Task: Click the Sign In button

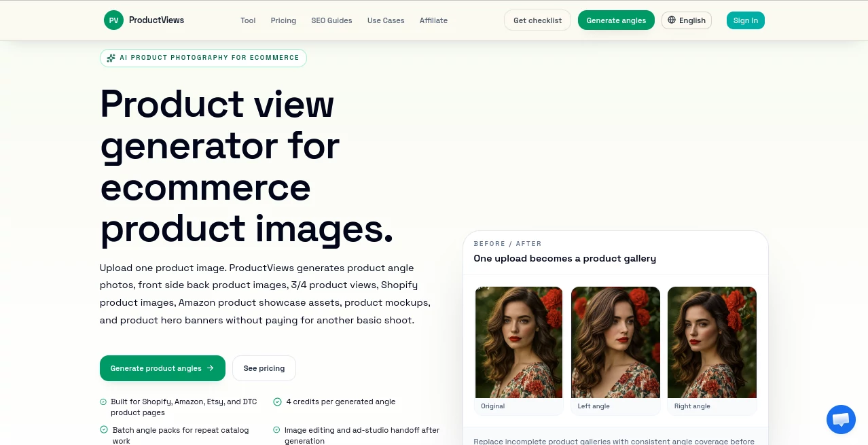Action: [x=745, y=20]
